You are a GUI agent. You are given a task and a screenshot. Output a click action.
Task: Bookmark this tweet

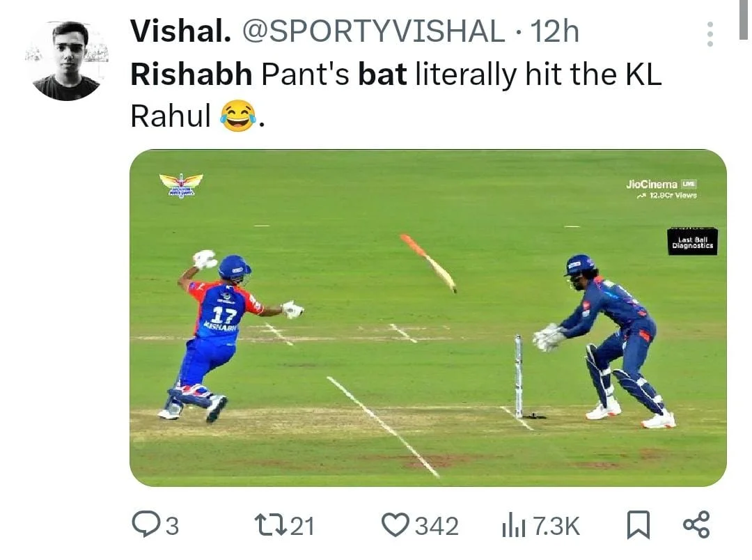tap(638, 525)
